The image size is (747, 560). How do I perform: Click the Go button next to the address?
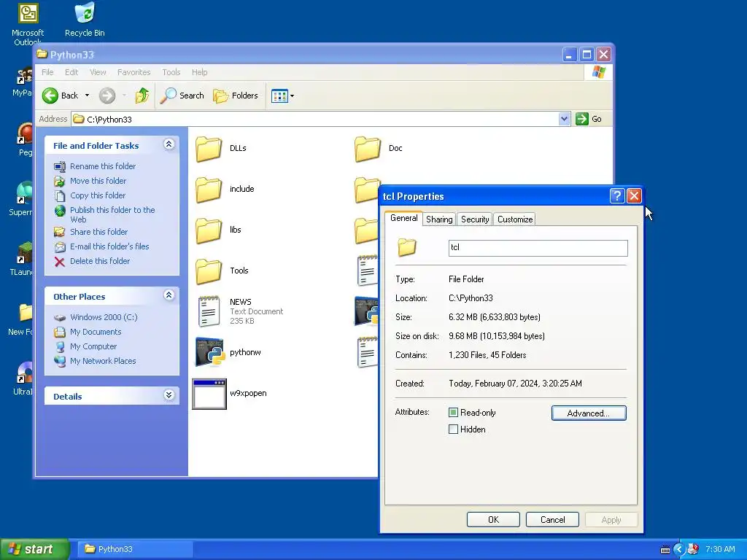pyautogui.click(x=589, y=119)
